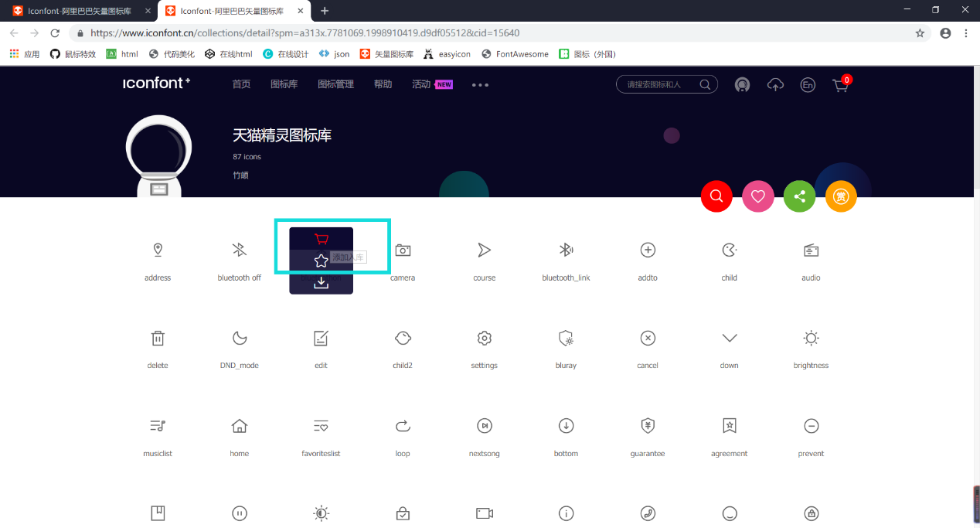
Task: Select the cancel circle icon
Action: click(x=648, y=338)
